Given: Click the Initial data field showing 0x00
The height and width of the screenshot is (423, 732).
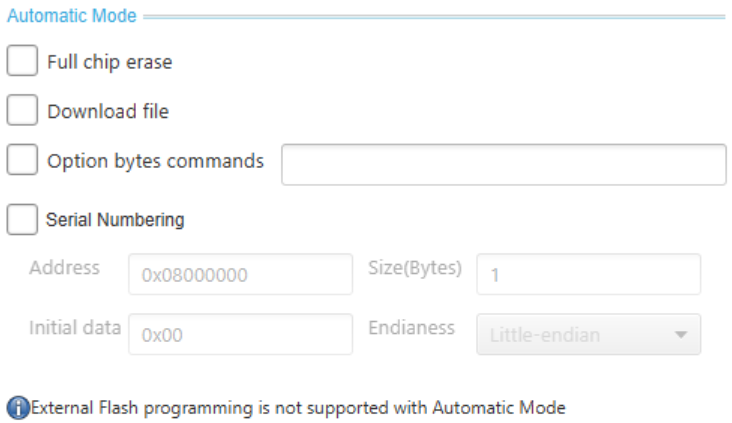Looking at the screenshot, I should click(x=240, y=334).
